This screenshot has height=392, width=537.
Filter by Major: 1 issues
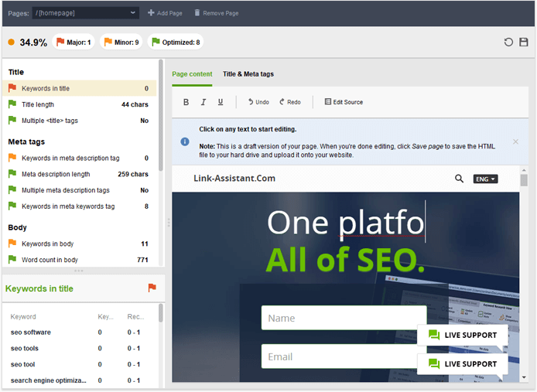pyautogui.click(x=74, y=42)
